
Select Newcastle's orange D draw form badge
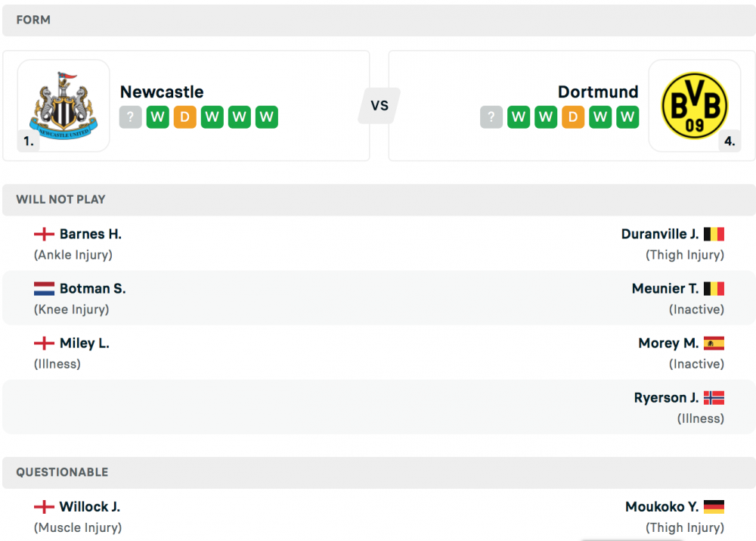click(184, 117)
